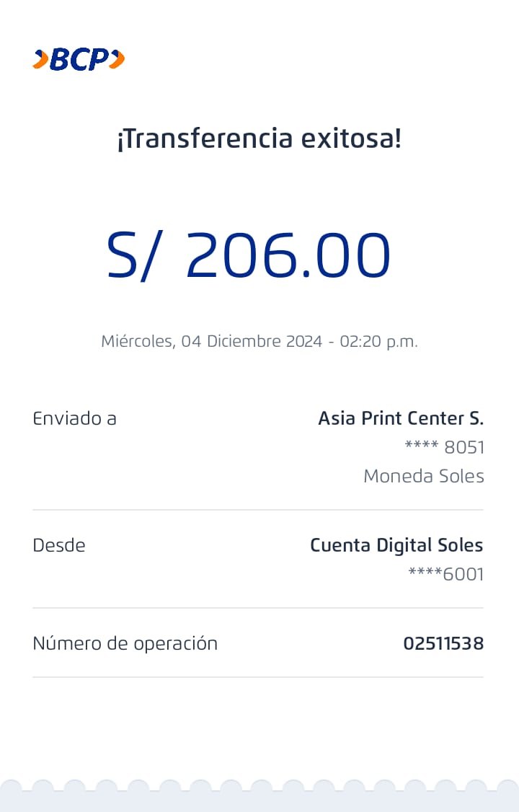Click the Miércoles, 04 Diciembre 2024 date line
Screen dimensions: 519x812
(259, 341)
